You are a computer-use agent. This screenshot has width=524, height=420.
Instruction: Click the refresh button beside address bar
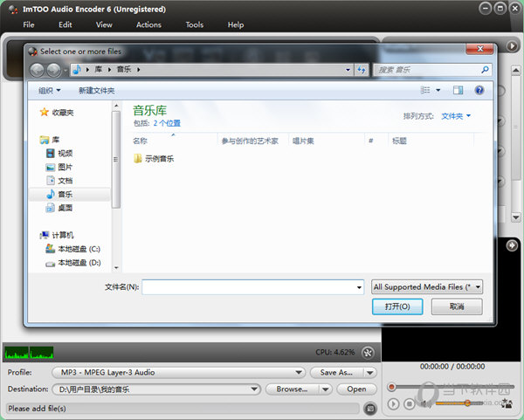coord(362,70)
